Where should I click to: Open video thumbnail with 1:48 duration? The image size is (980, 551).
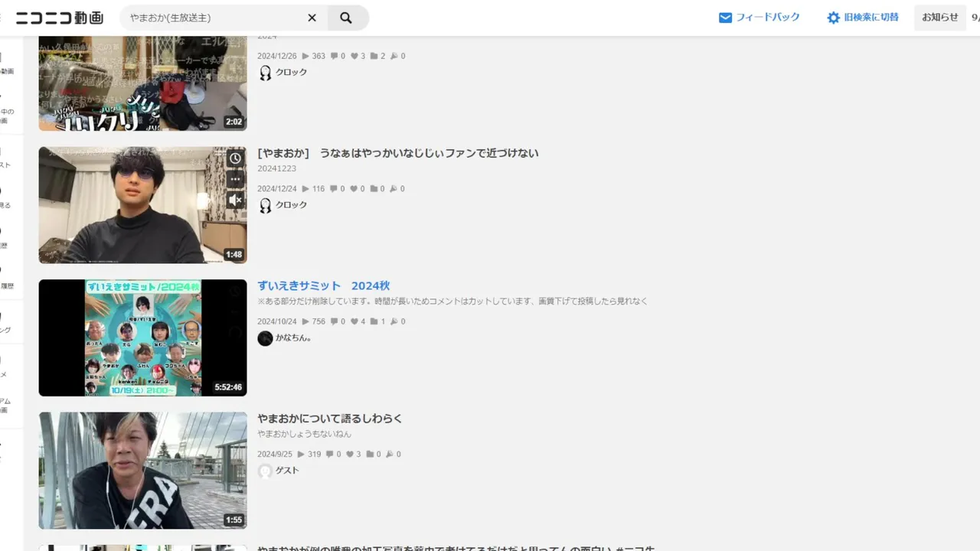[x=143, y=205]
